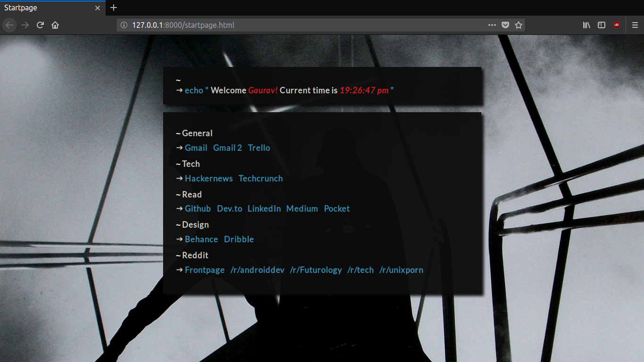This screenshot has height=362, width=644.
Task: Open the Medium link
Action: pos(302,208)
